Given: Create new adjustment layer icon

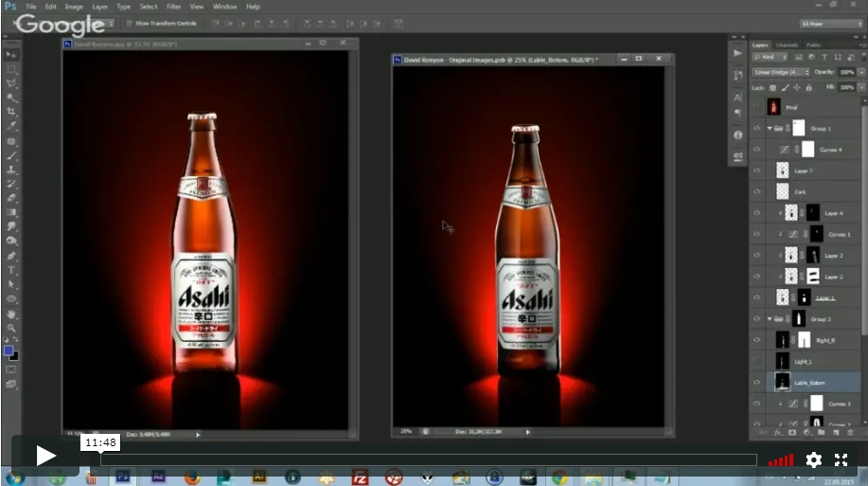Looking at the screenshot, I should 806,432.
